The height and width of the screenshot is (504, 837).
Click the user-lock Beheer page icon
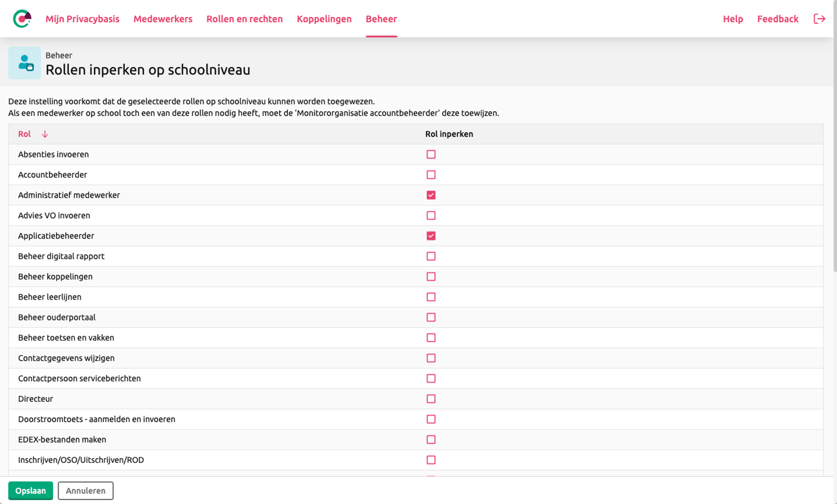tap(25, 63)
